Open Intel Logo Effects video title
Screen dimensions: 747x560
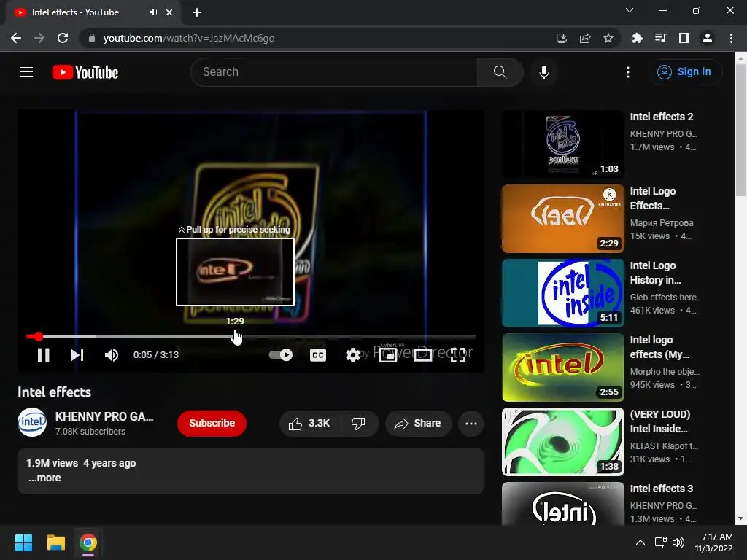[653, 198]
